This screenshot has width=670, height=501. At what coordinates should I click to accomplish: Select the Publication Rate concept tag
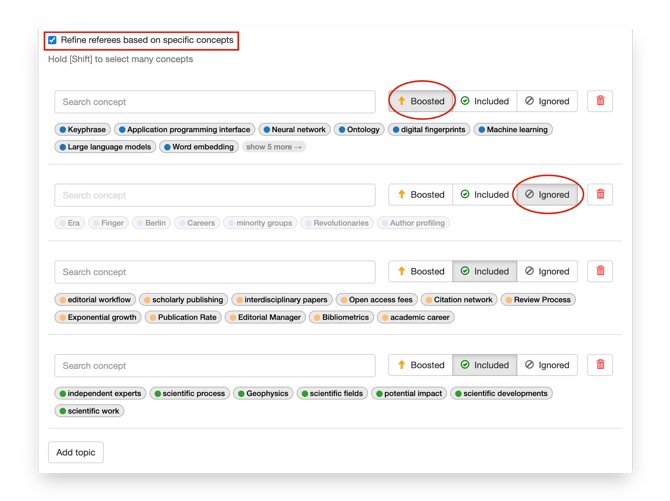tap(183, 318)
